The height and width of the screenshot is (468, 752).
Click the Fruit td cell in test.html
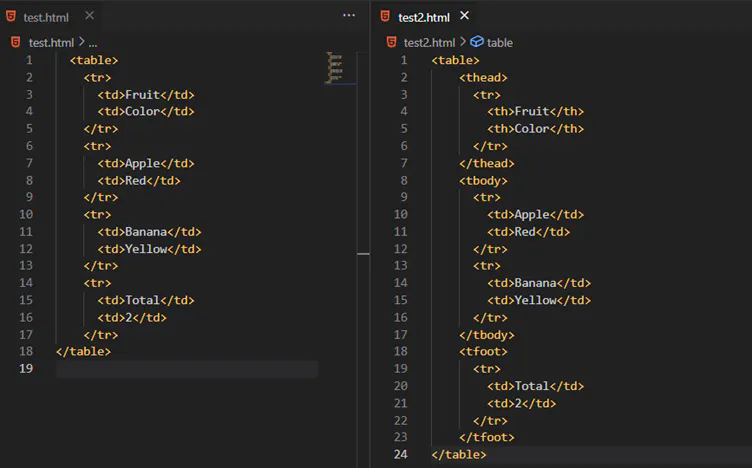146,95
